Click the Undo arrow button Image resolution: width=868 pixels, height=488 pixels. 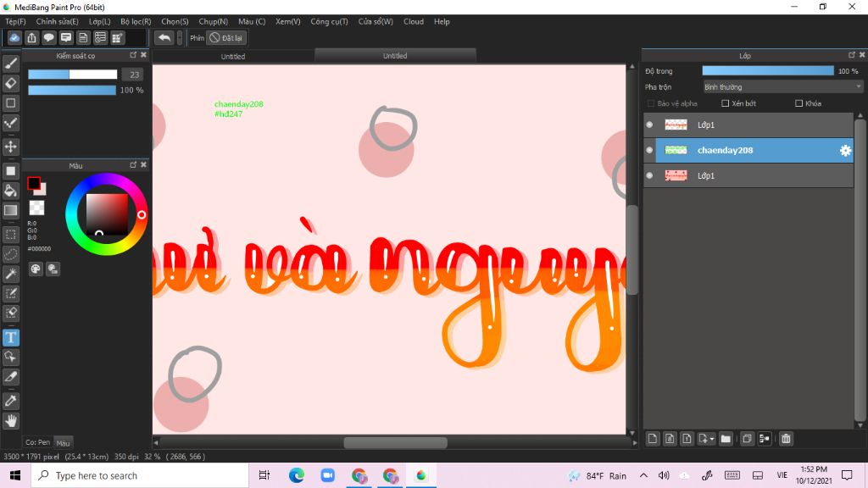(x=164, y=37)
